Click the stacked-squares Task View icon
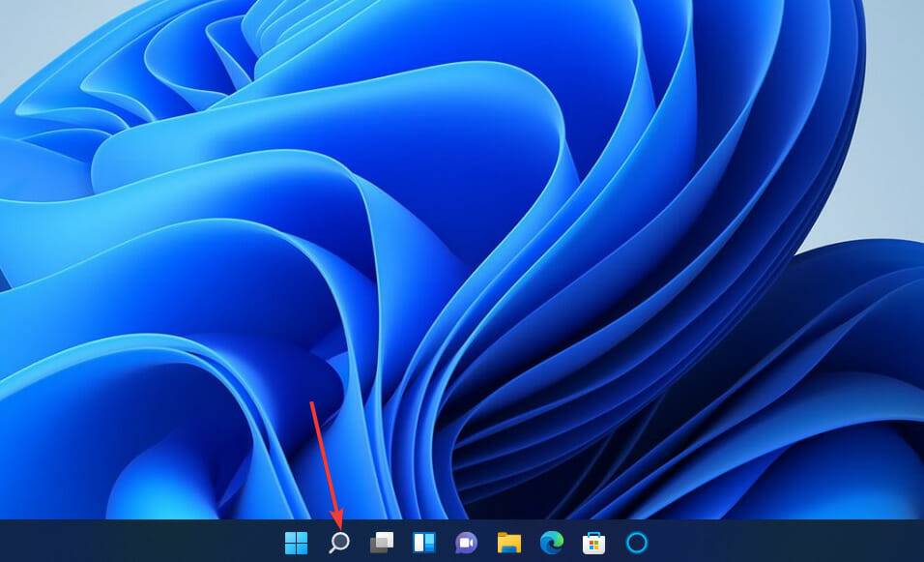This screenshot has width=924, height=562. tap(383, 542)
